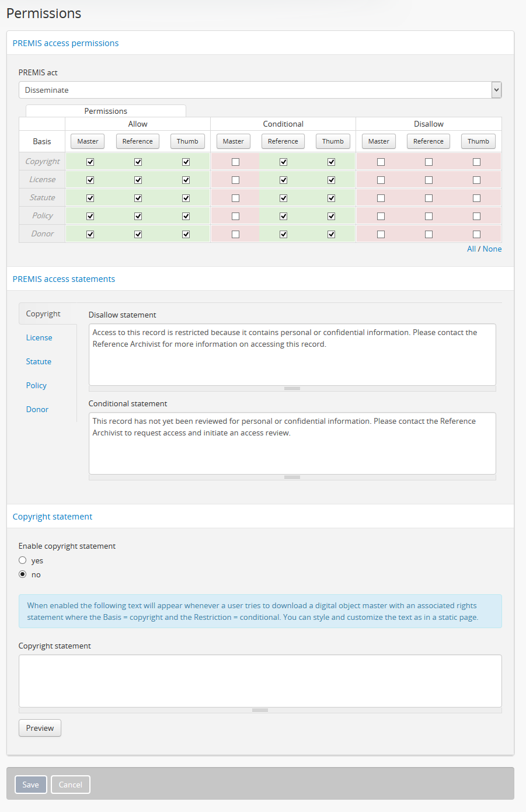Check Copyright Conditional Master checkbox
This screenshot has height=812, width=526.
235,162
